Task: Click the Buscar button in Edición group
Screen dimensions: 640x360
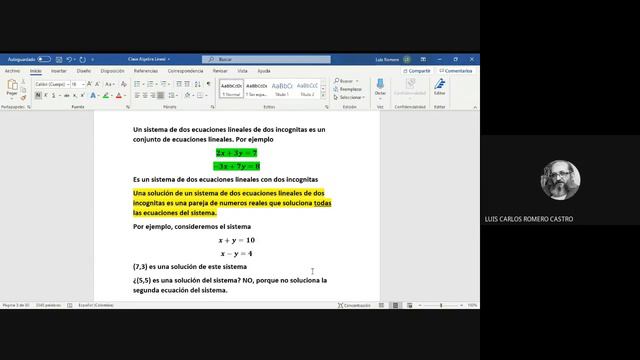Action: tap(346, 81)
